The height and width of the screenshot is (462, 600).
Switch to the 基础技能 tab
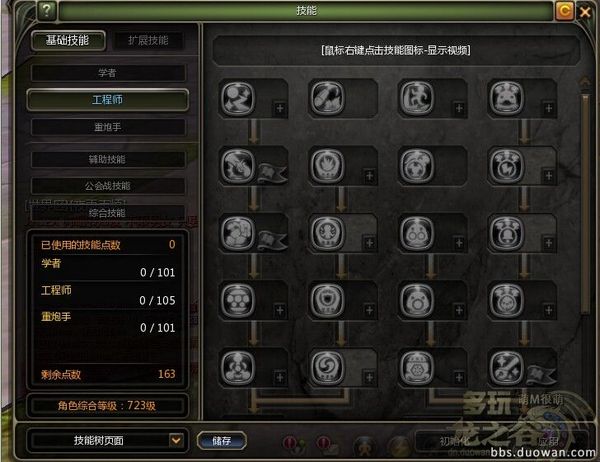pos(68,40)
